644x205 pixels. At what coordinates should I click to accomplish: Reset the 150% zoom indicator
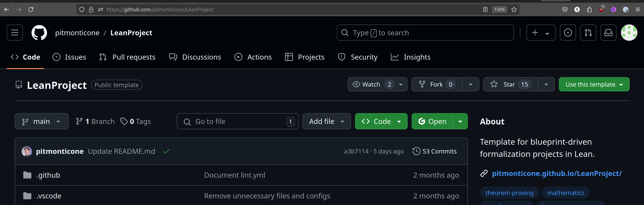(x=500, y=9)
